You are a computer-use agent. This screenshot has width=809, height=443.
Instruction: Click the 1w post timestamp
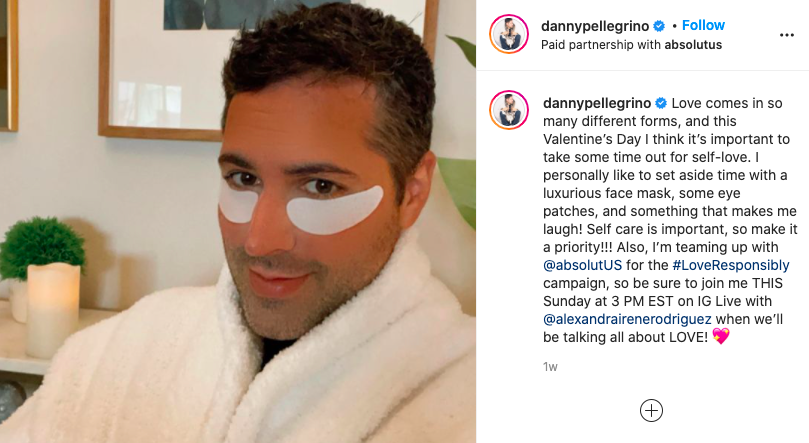550,367
